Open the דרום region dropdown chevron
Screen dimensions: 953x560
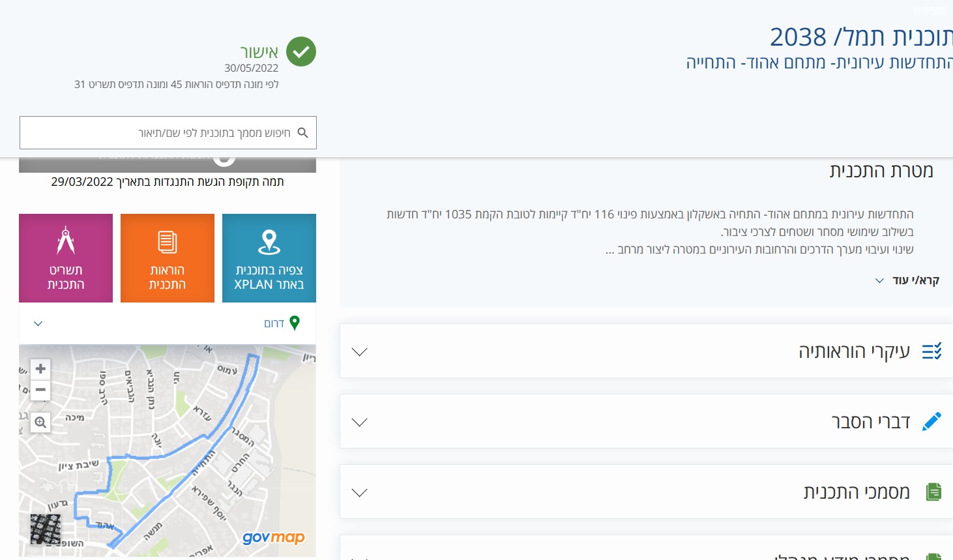pyautogui.click(x=38, y=323)
